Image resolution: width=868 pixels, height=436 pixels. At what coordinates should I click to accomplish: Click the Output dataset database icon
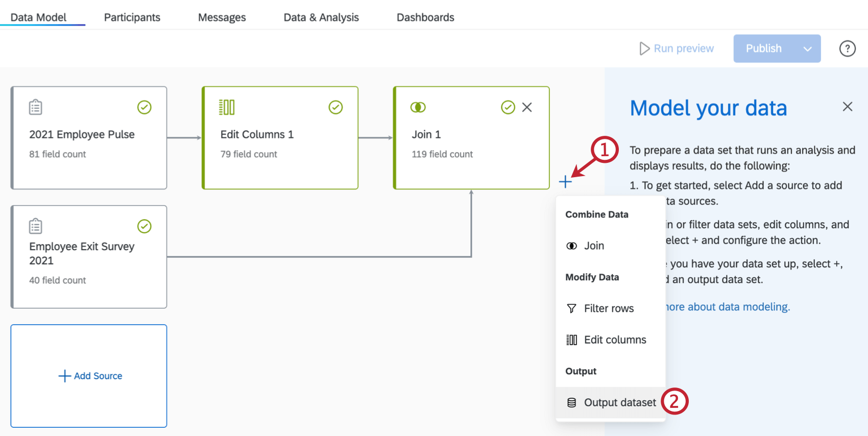click(572, 403)
